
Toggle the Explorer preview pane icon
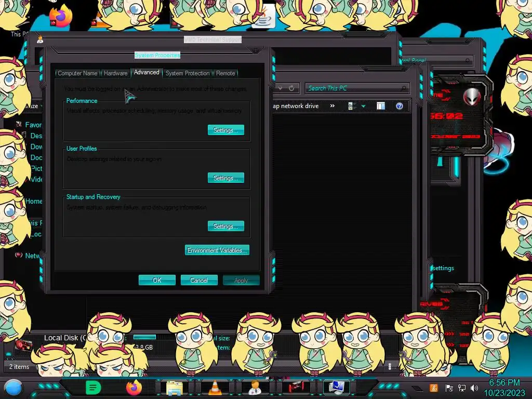tap(381, 106)
